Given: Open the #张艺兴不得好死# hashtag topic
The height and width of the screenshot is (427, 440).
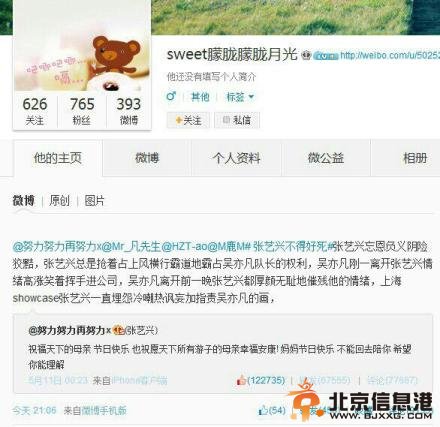Looking at the screenshot, I should click(290, 246).
